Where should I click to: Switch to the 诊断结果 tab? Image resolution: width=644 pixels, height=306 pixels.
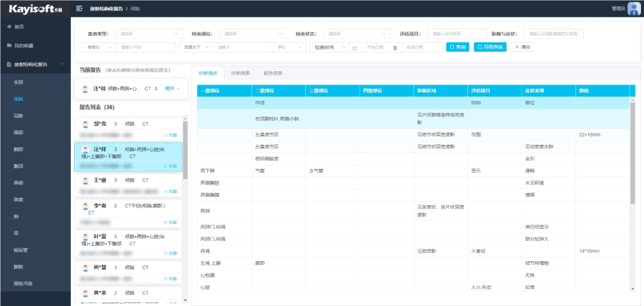tap(240, 73)
